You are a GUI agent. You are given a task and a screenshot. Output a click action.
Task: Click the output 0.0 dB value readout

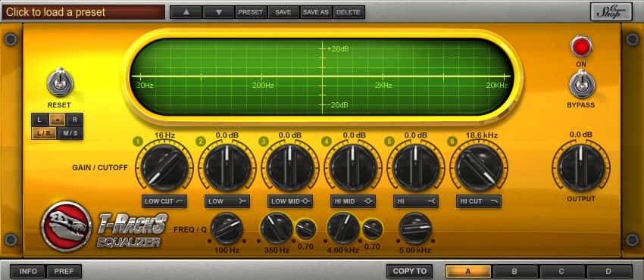pyautogui.click(x=581, y=135)
